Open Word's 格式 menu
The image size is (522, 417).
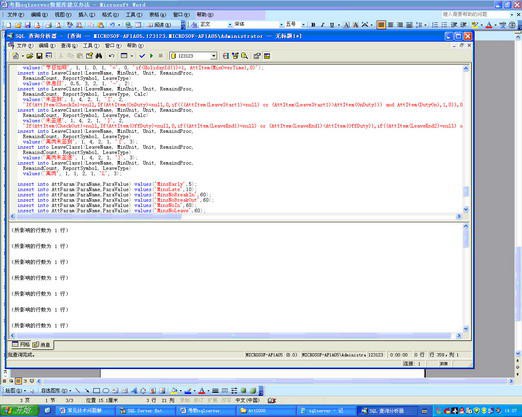point(110,15)
